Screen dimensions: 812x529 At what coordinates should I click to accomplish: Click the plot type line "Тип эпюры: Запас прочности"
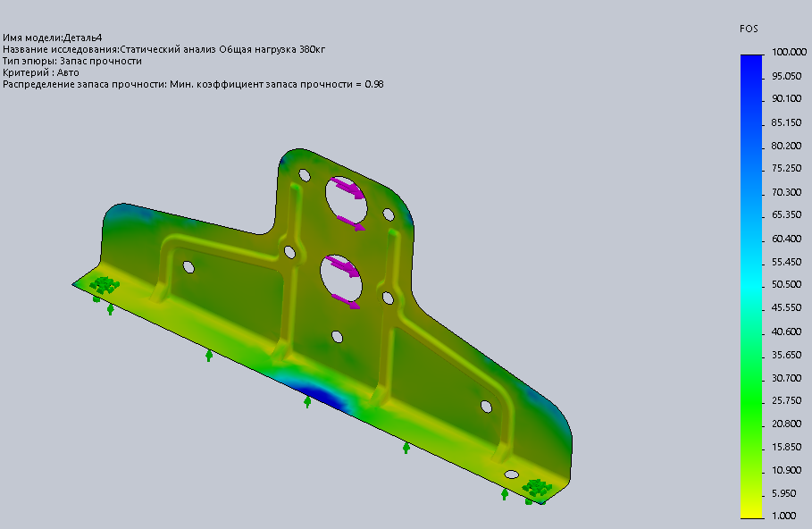pyautogui.click(x=72, y=61)
